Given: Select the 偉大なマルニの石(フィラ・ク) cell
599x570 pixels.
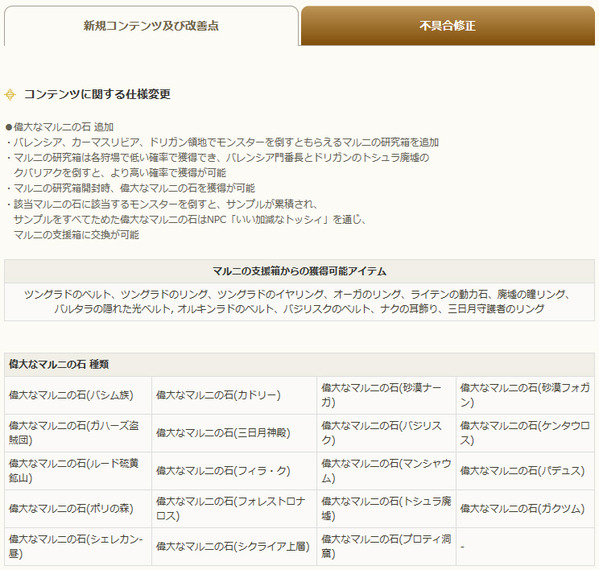Looking at the screenshot, I should pos(234,471).
